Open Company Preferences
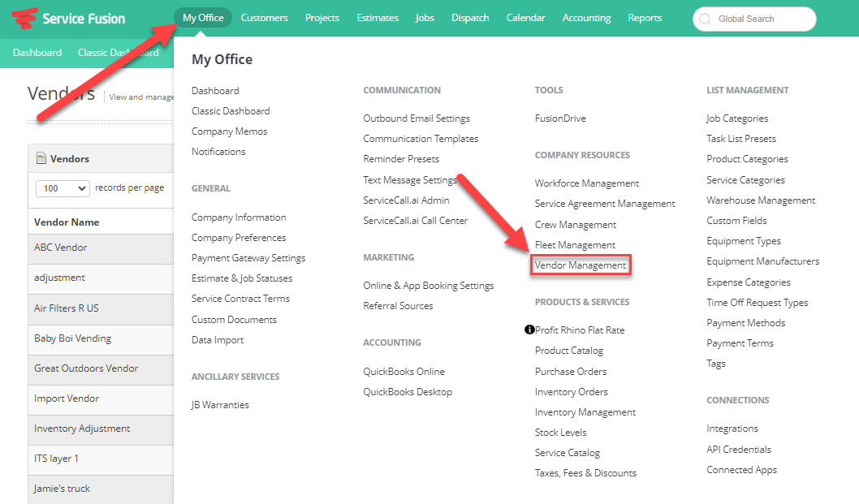 point(239,238)
